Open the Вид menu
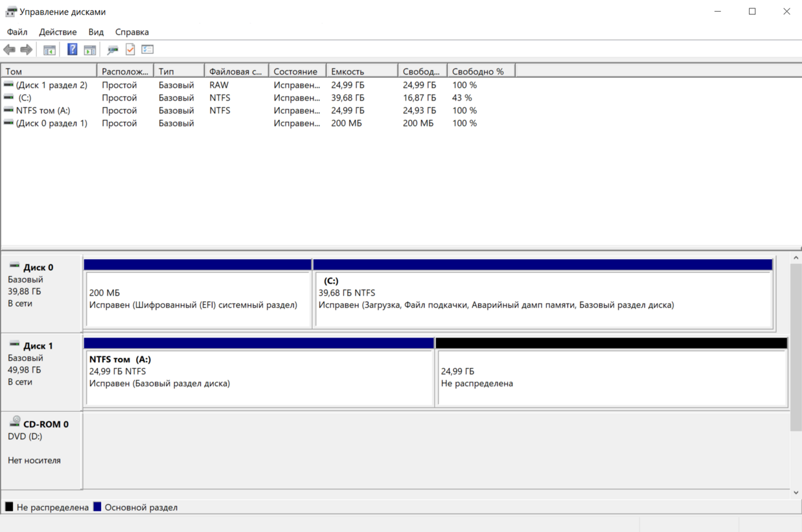802x532 pixels. (x=96, y=32)
